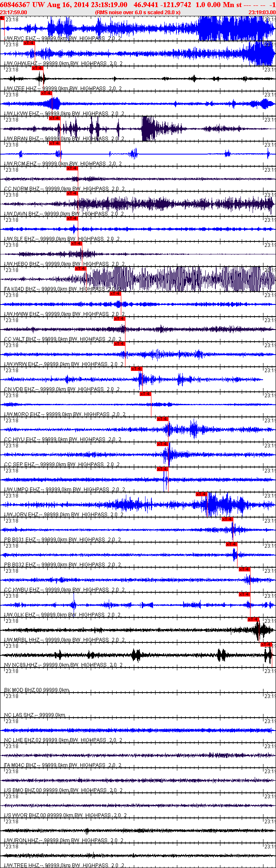
Task: Click the pick flag on NV.NC89 trace
Action: (266, 645)
